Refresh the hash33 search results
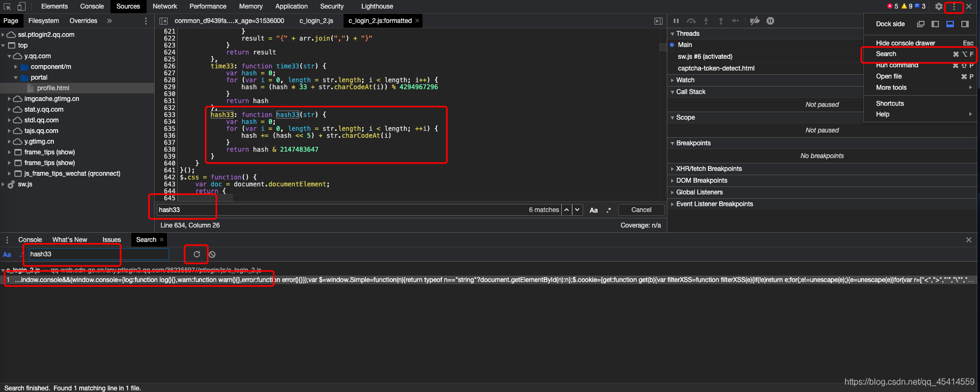The image size is (980, 392). pyautogui.click(x=197, y=254)
